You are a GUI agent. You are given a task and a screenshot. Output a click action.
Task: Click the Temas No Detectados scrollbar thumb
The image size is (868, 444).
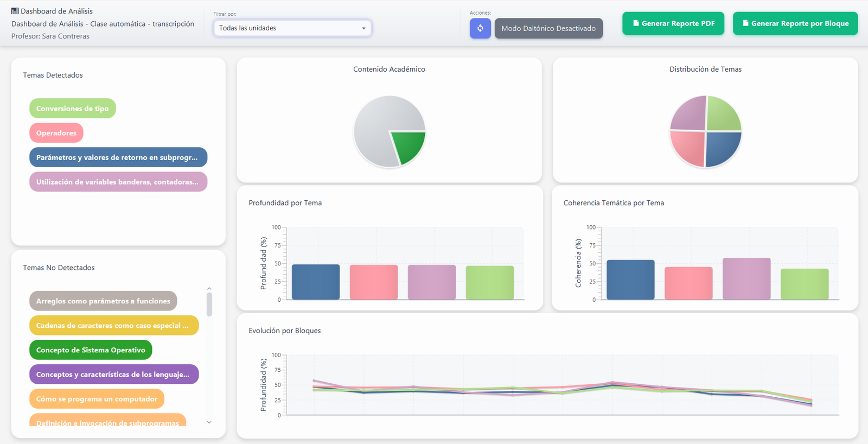(209, 305)
